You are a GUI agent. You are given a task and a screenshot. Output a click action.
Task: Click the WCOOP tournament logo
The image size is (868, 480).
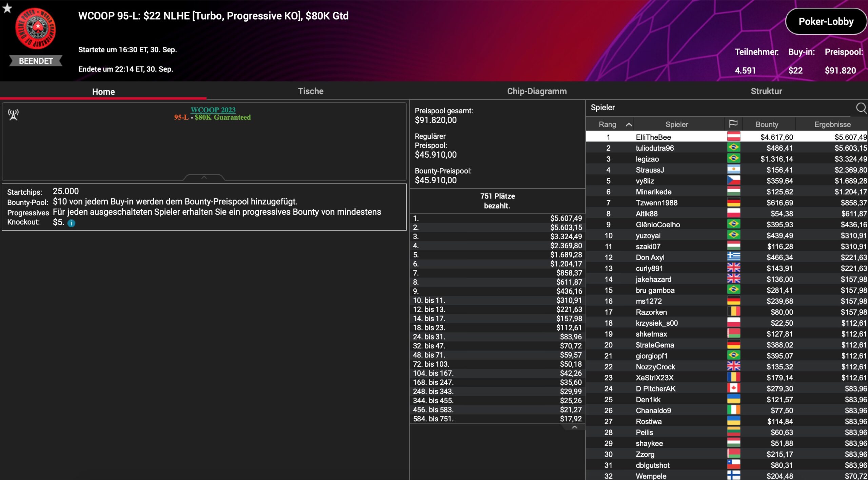pos(36,28)
